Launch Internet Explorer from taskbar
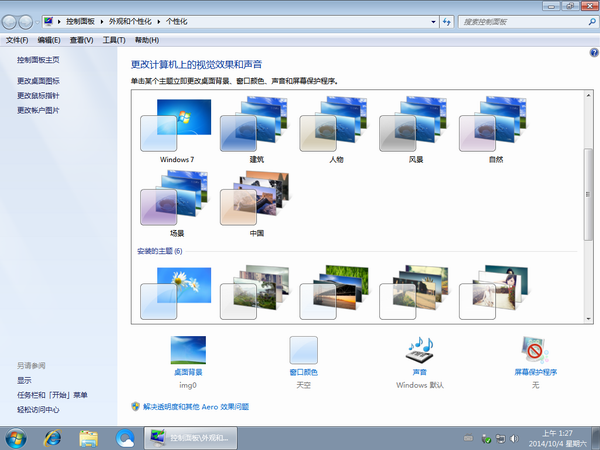 pos(52,438)
